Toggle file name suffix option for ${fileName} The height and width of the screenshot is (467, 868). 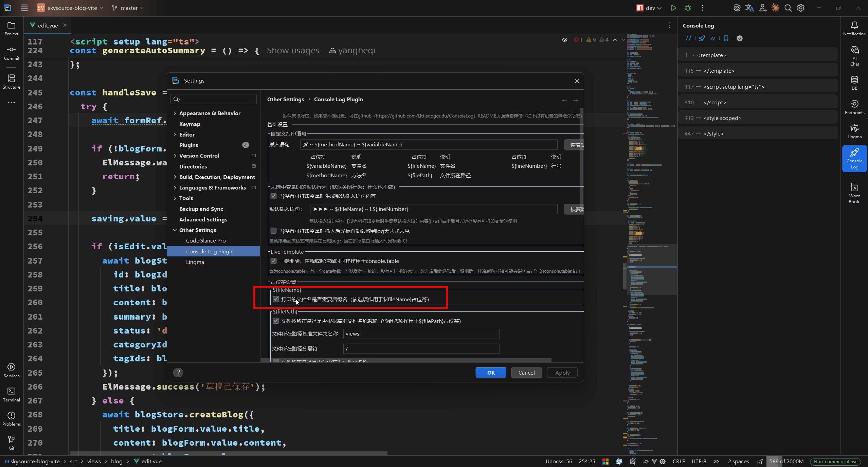pos(276,299)
